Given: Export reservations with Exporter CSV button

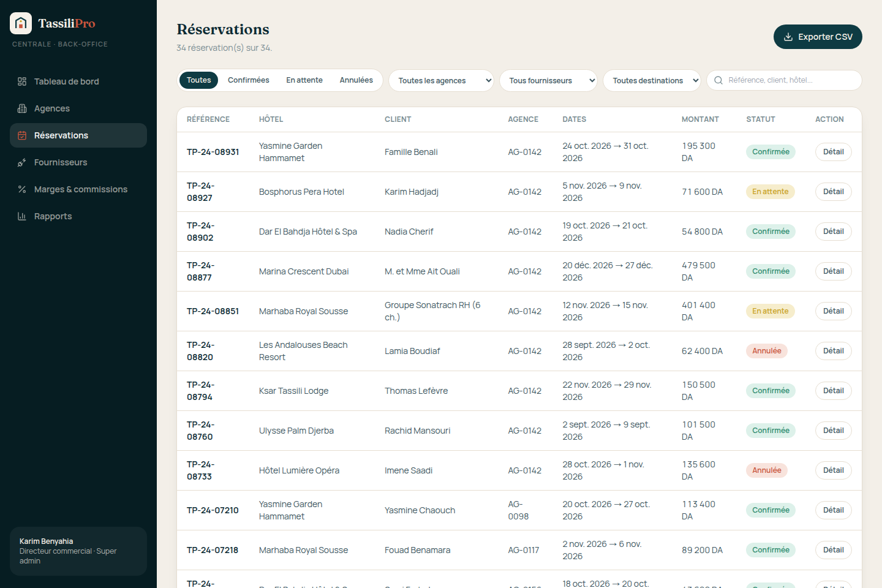Looking at the screenshot, I should tap(818, 37).
